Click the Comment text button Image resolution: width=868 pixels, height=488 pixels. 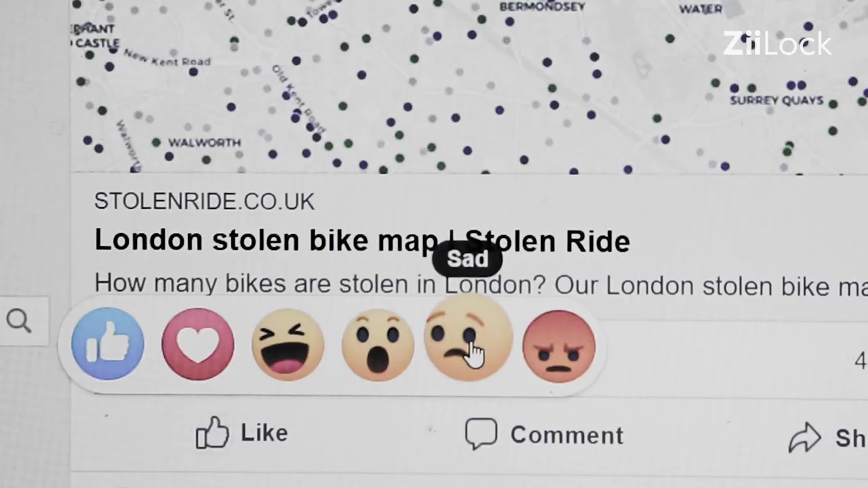(x=567, y=435)
